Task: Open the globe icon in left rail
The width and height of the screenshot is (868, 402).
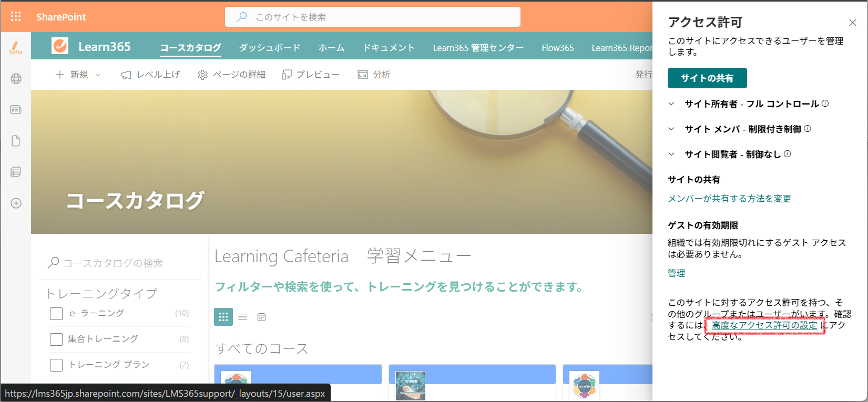Action: point(16,79)
